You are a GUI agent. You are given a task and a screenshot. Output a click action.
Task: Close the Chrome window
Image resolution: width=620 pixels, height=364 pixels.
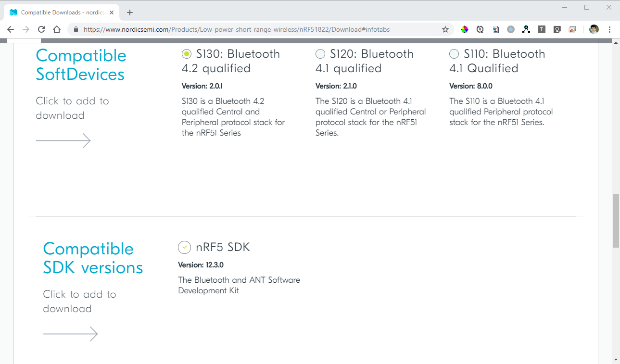click(608, 7)
